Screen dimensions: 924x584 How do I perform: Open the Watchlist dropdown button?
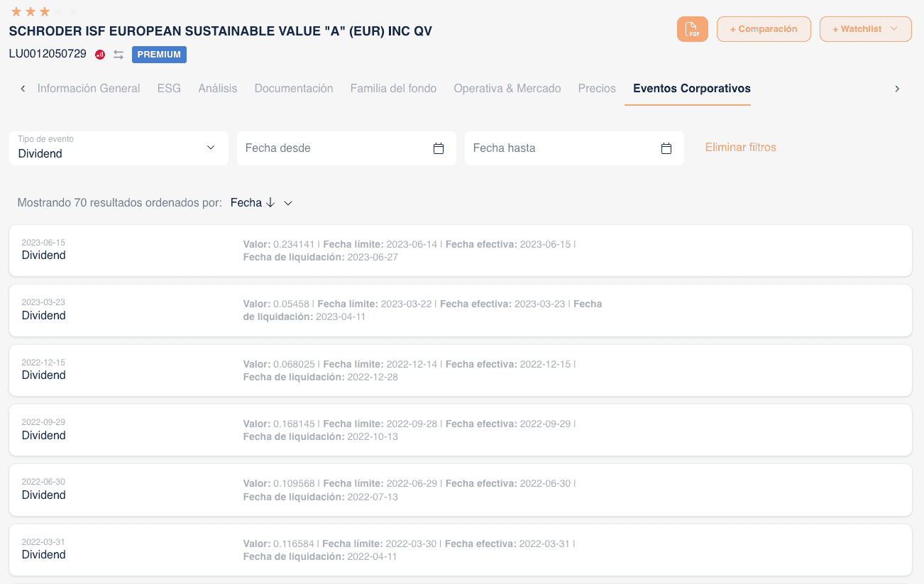tap(865, 29)
